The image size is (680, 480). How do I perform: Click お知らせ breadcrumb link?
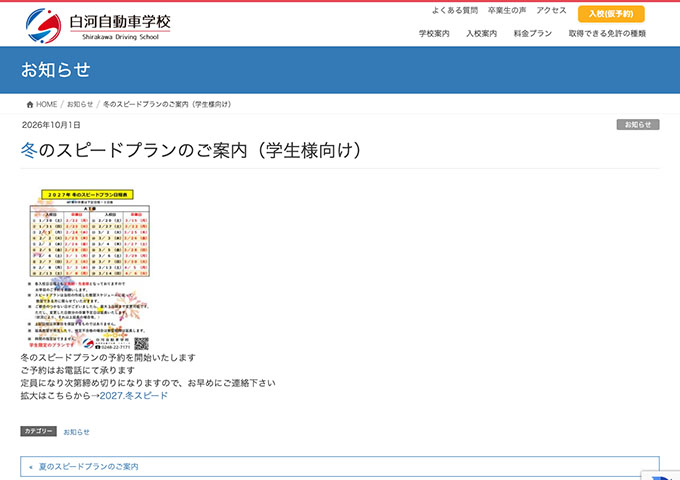[x=80, y=104]
